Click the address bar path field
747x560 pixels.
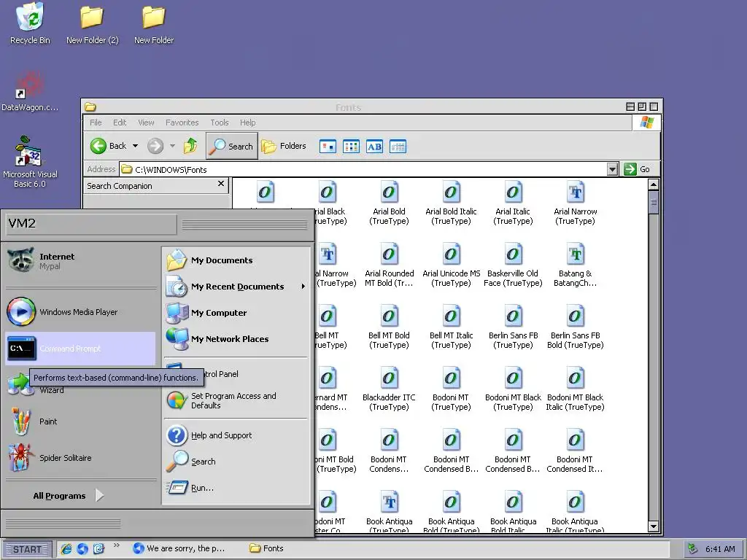pos(363,169)
